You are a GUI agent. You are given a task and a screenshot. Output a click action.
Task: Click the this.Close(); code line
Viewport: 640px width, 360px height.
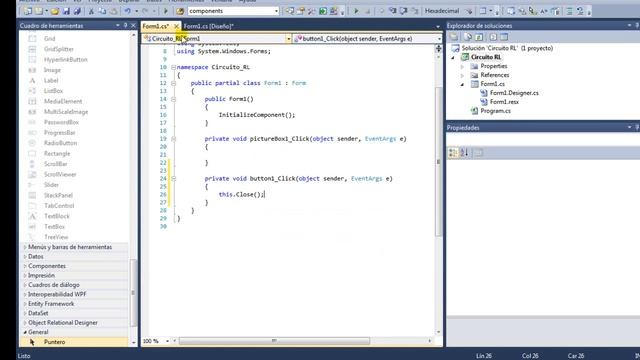[242, 195]
